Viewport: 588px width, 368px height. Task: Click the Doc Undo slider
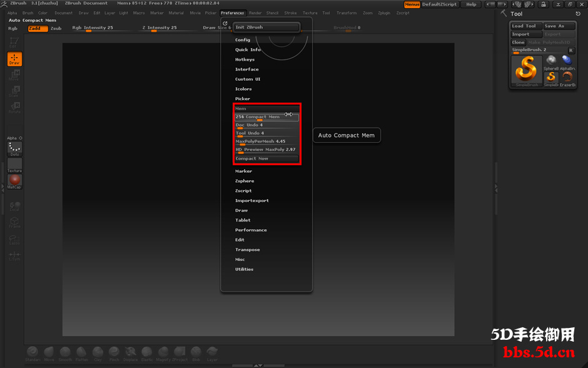[266, 126]
